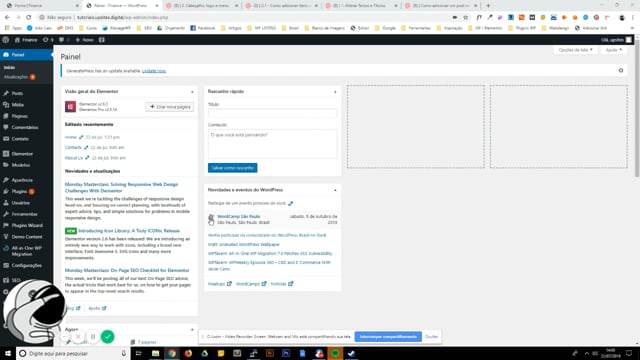Open the Mídia sidebar menu
The width and height of the screenshot is (640, 360).
18,105
